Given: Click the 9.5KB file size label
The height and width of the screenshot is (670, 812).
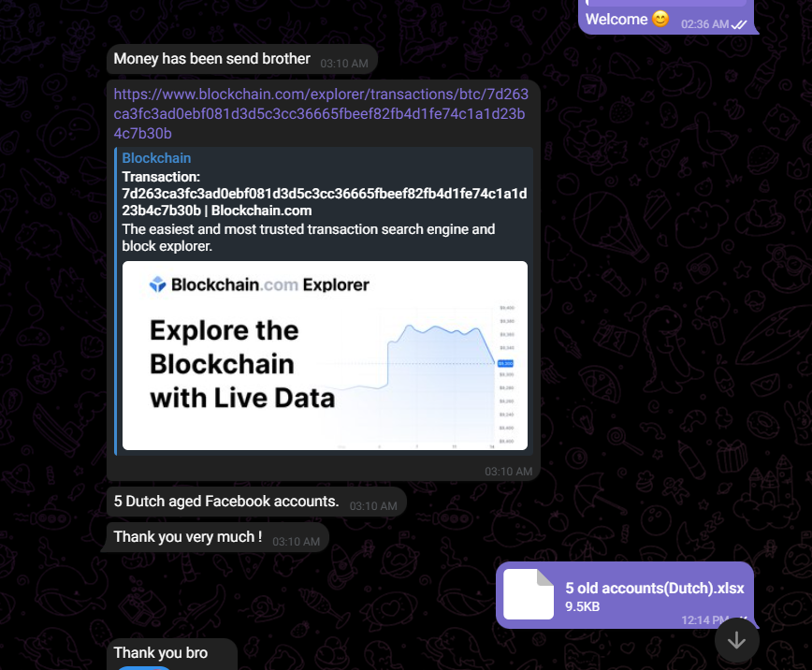Looking at the screenshot, I should point(582,606).
